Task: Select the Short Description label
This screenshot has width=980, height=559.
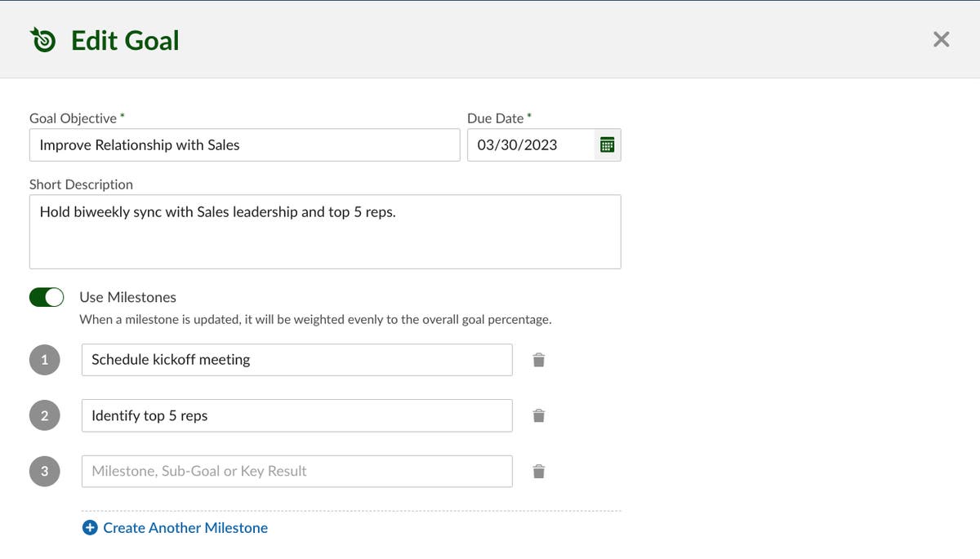Action: pyautogui.click(x=81, y=184)
